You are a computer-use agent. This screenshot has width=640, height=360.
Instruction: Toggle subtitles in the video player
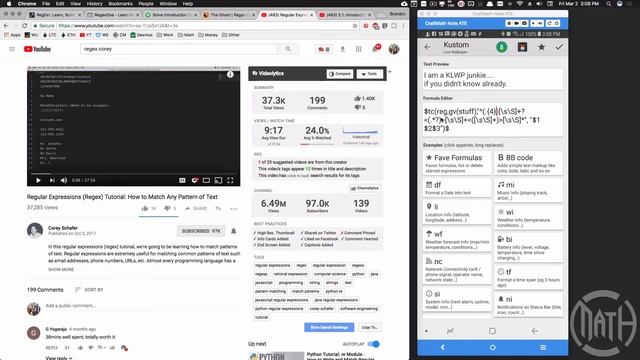pos(182,180)
